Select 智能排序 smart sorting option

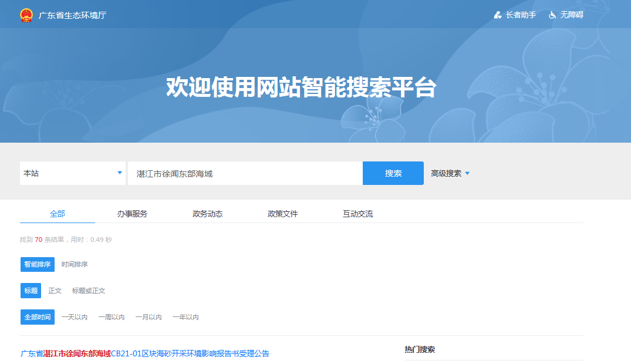38,265
